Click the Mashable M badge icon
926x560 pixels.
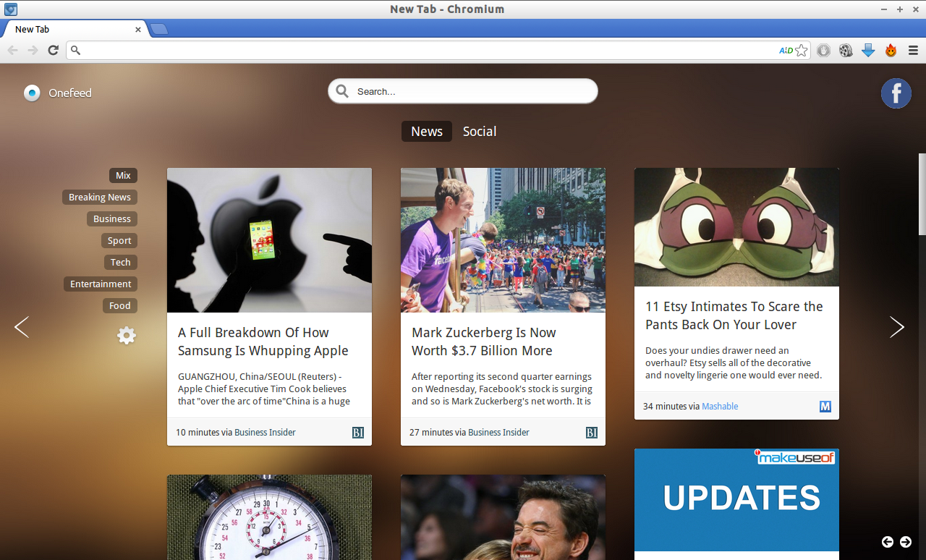[825, 407]
